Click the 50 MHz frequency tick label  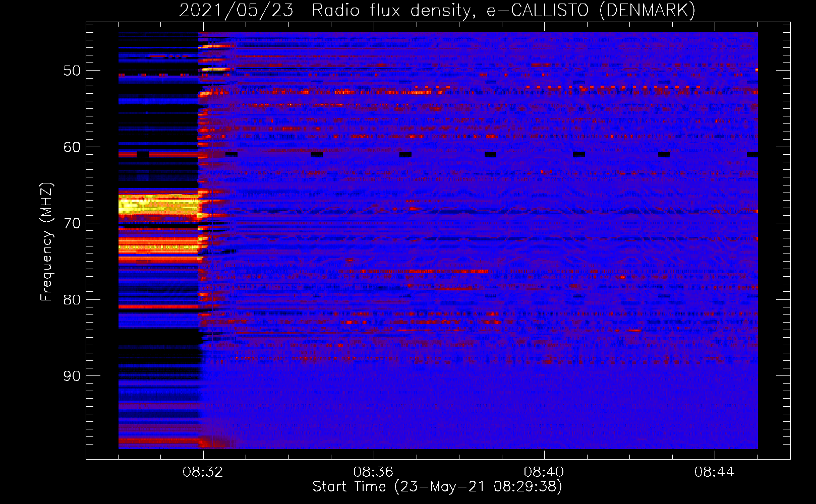click(72, 71)
